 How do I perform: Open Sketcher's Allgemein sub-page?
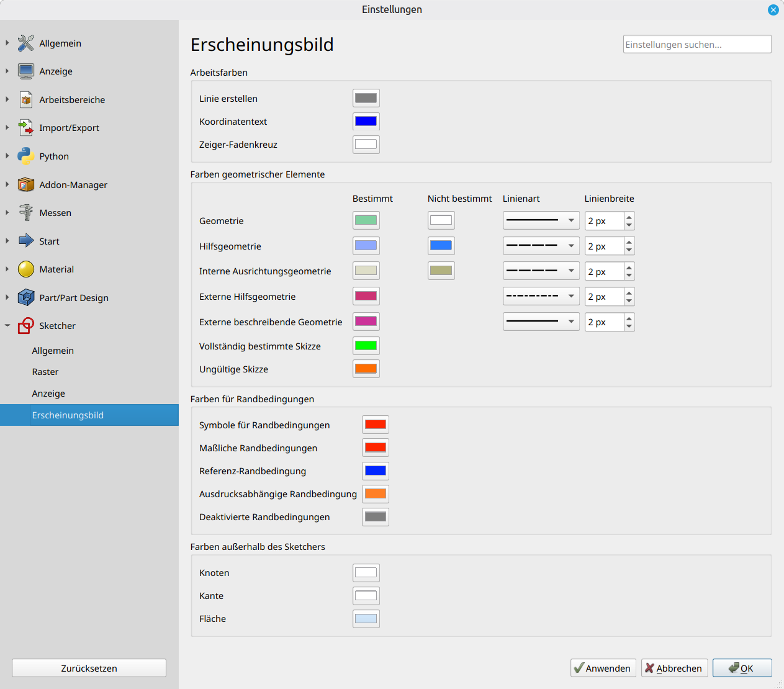coord(53,351)
